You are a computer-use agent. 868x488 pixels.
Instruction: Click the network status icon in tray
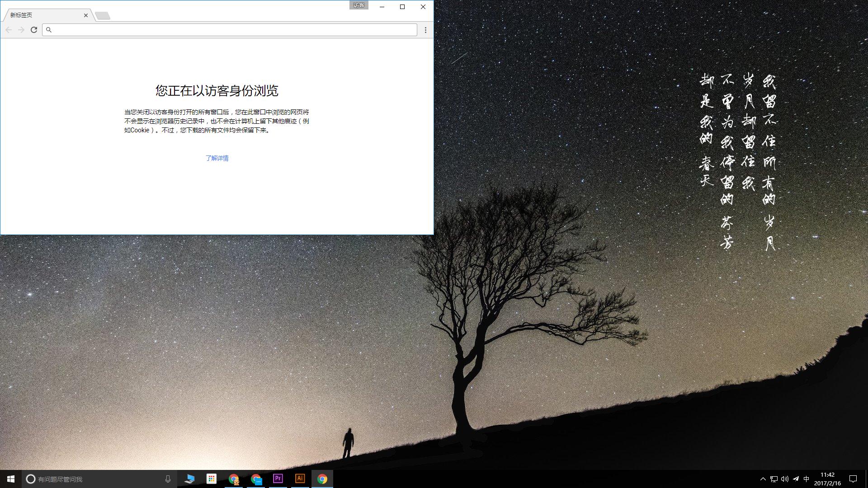[773, 479]
